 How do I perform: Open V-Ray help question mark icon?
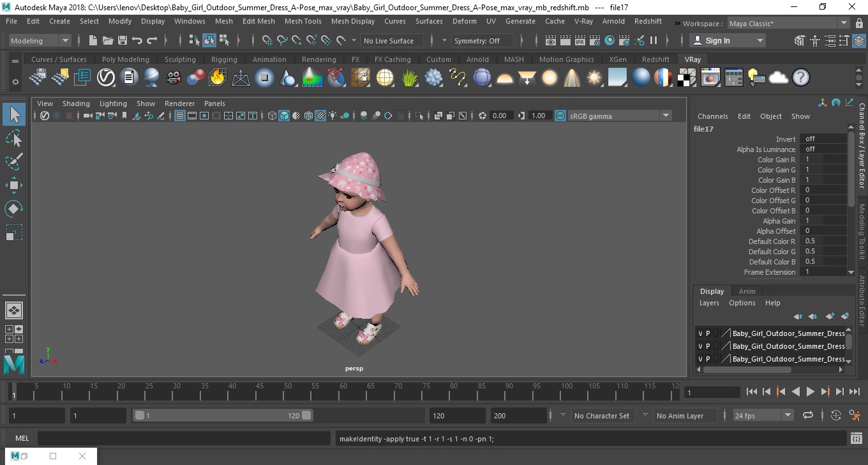tap(800, 78)
